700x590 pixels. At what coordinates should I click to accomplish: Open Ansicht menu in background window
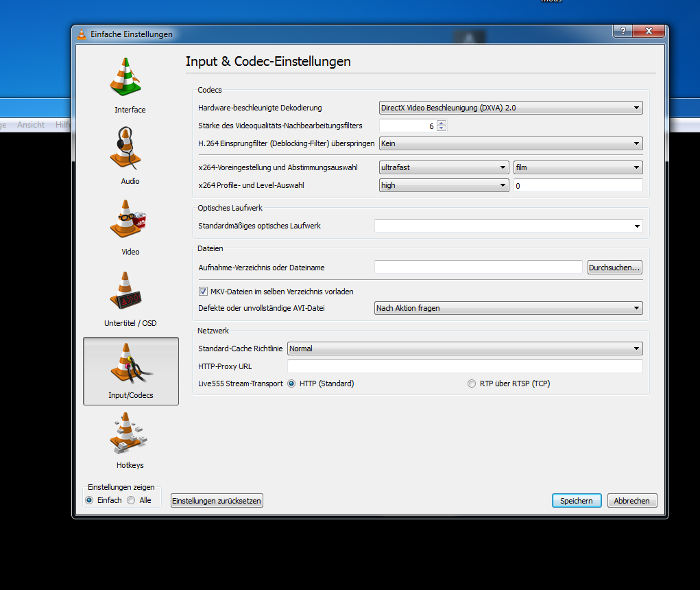pyautogui.click(x=31, y=125)
